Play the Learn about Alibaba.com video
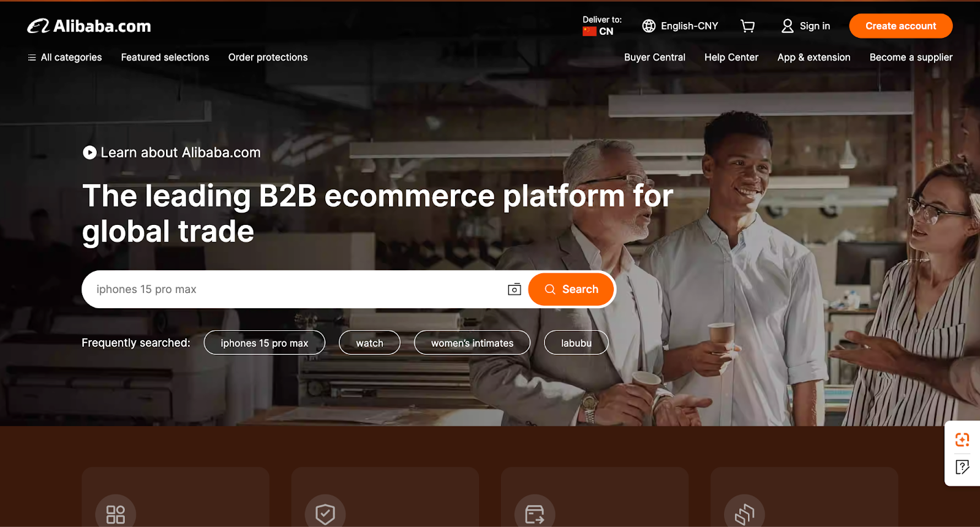Screen dimensions: 980x527 click(89, 153)
